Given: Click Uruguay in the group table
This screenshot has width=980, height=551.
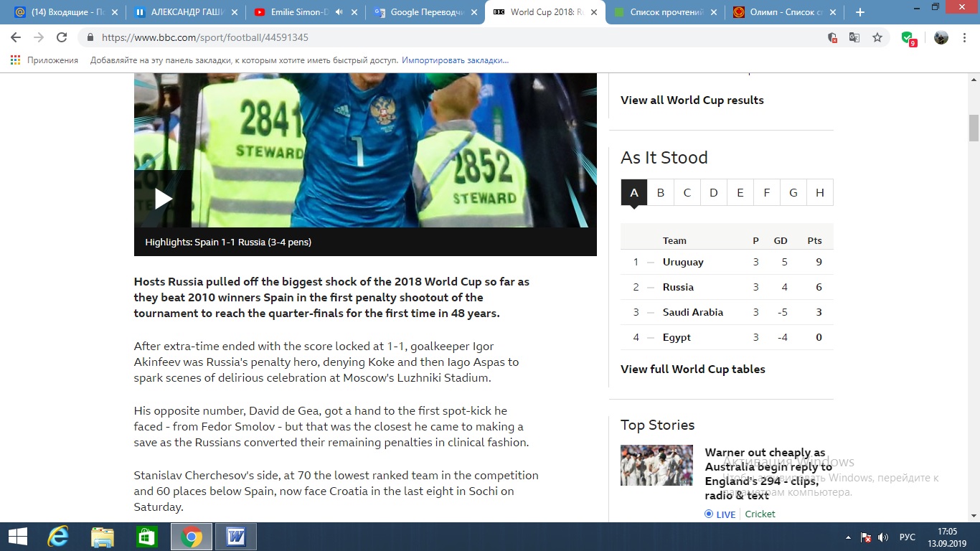Looking at the screenshot, I should [x=683, y=262].
